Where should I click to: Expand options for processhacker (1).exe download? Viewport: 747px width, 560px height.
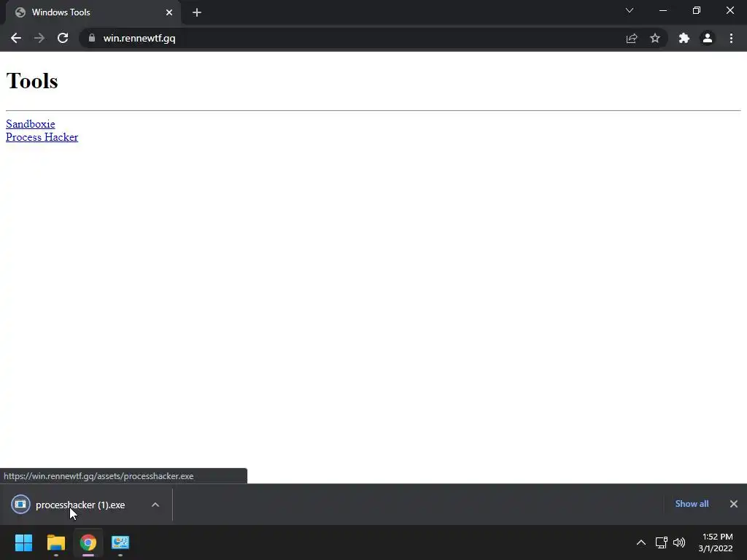click(x=155, y=505)
